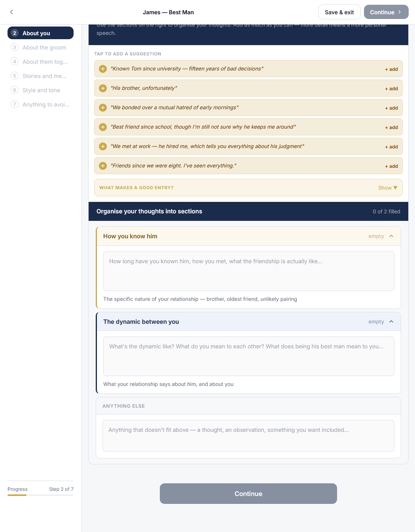Click the chevron icon on top Continue button
The height and width of the screenshot is (532, 415).
coord(400,12)
